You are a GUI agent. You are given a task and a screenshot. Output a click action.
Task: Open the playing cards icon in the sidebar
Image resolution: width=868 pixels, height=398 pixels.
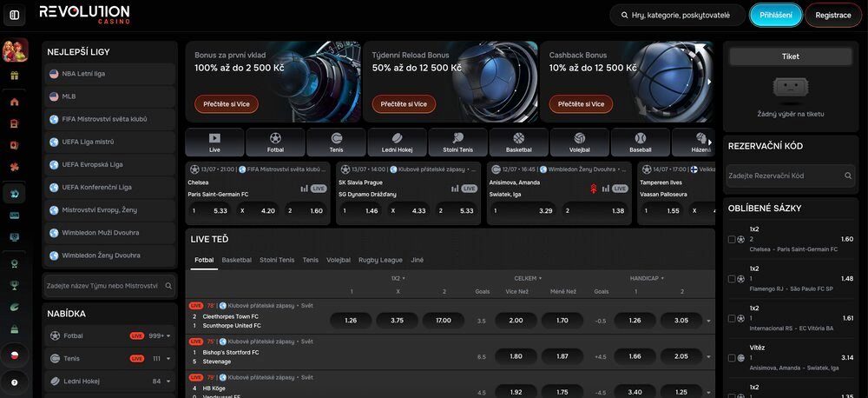15,145
